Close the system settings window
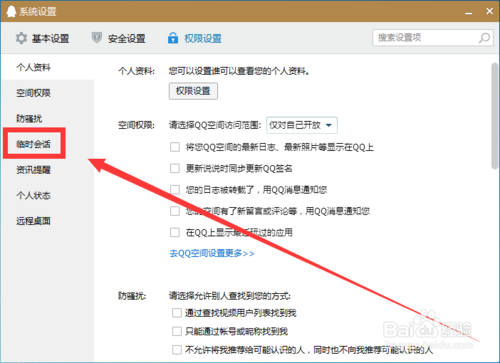The height and width of the screenshot is (363, 500). pos(489,11)
